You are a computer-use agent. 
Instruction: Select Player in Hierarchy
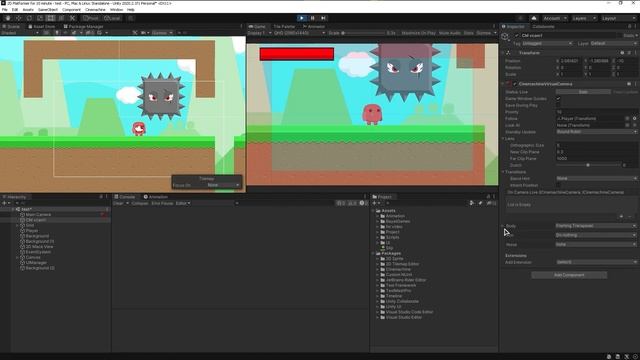coord(31,231)
